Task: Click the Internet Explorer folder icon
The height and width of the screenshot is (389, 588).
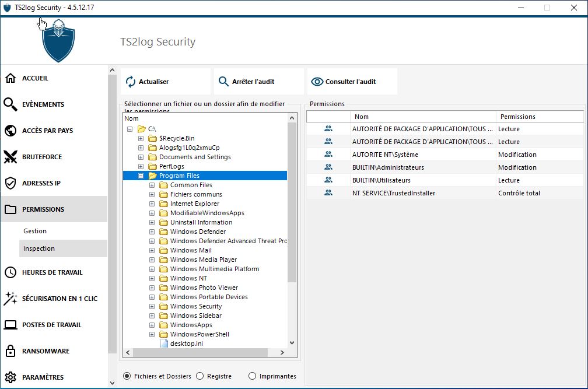Action: click(x=163, y=204)
